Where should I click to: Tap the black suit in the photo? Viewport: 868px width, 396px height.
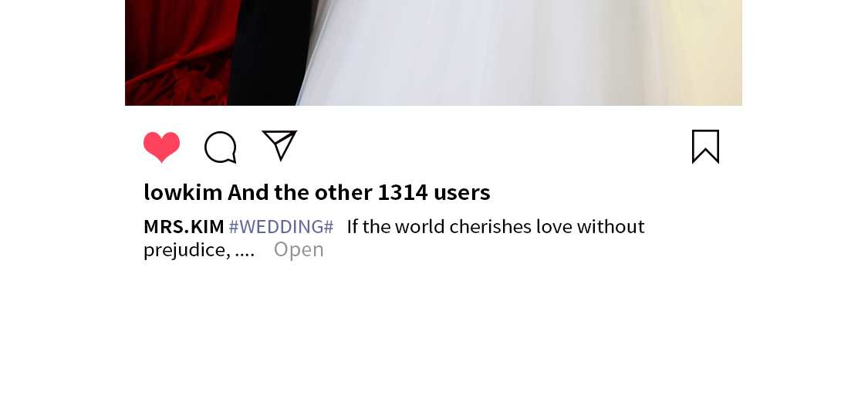coord(270,52)
